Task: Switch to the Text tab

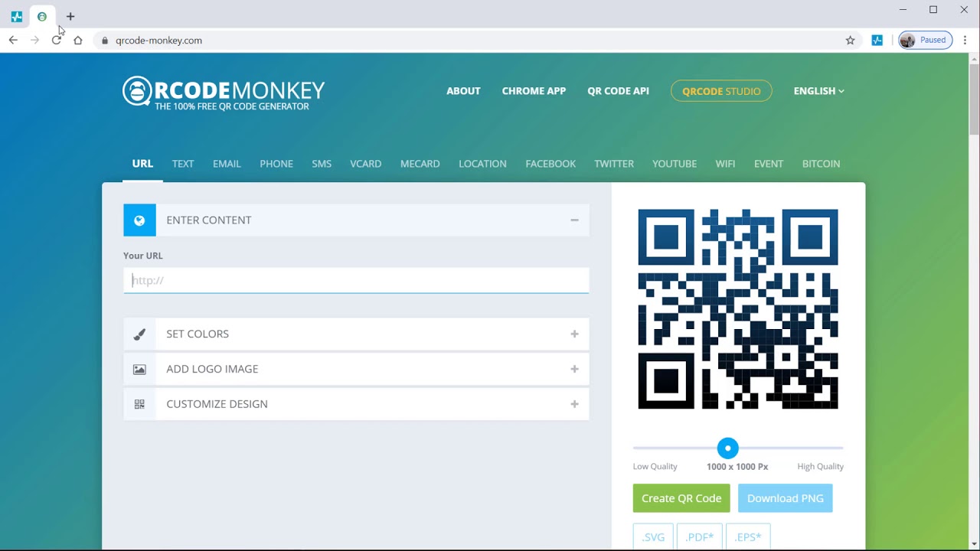Action: tap(183, 164)
